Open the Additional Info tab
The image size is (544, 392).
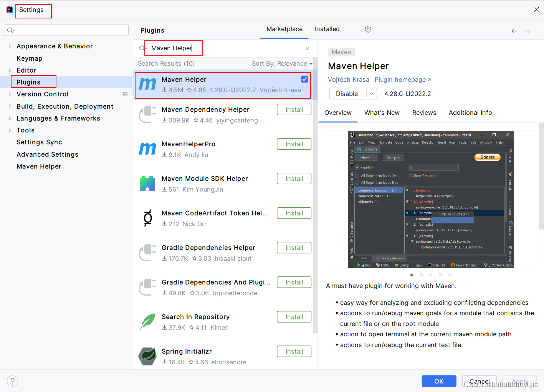470,113
